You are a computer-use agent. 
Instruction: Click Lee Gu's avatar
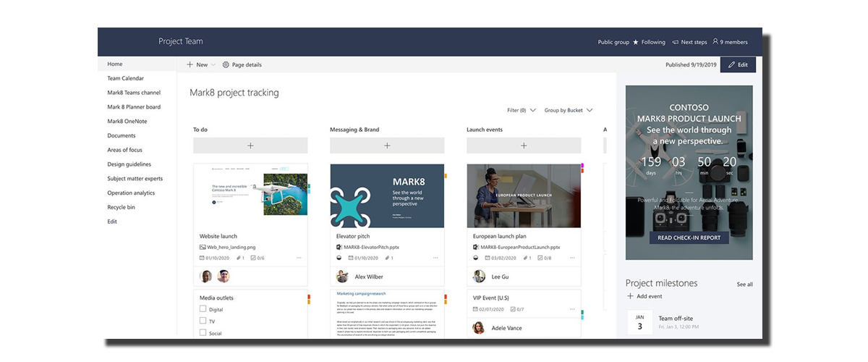click(x=479, y=277)
